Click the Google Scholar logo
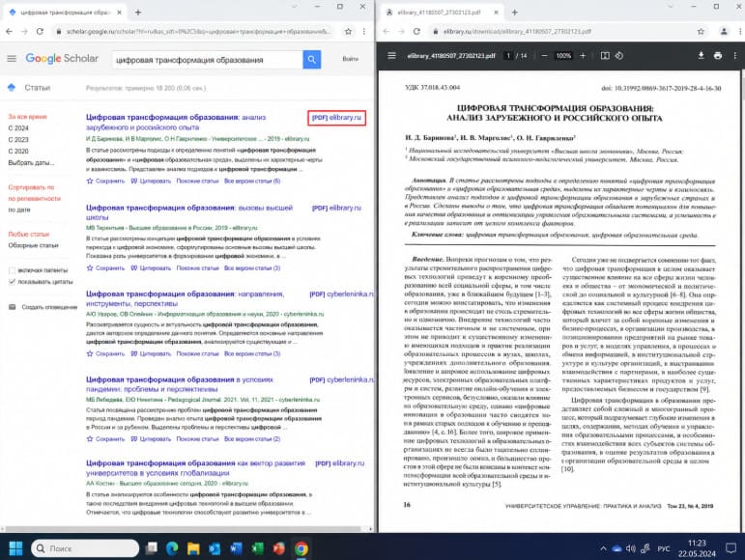This screenshot has width=745, height=560. [x=62, y=58]
